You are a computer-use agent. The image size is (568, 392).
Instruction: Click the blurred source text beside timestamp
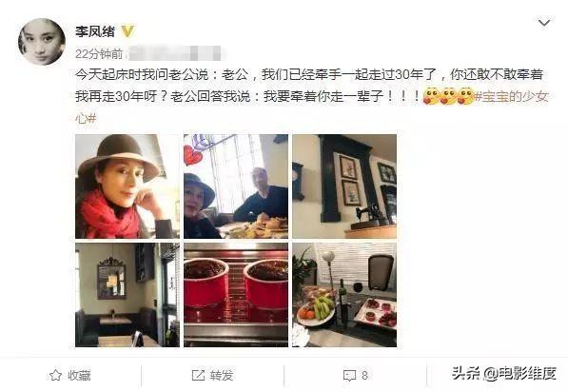click(175, 53)
